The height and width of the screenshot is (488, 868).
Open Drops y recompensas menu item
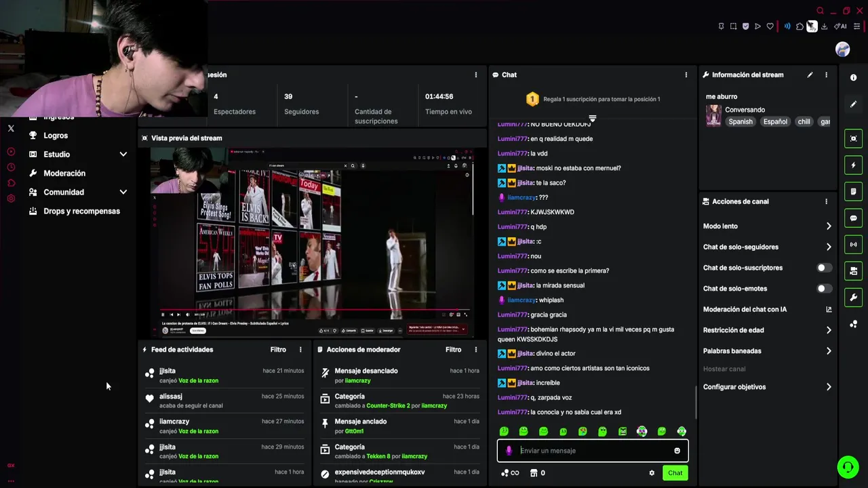click(81, 211)
